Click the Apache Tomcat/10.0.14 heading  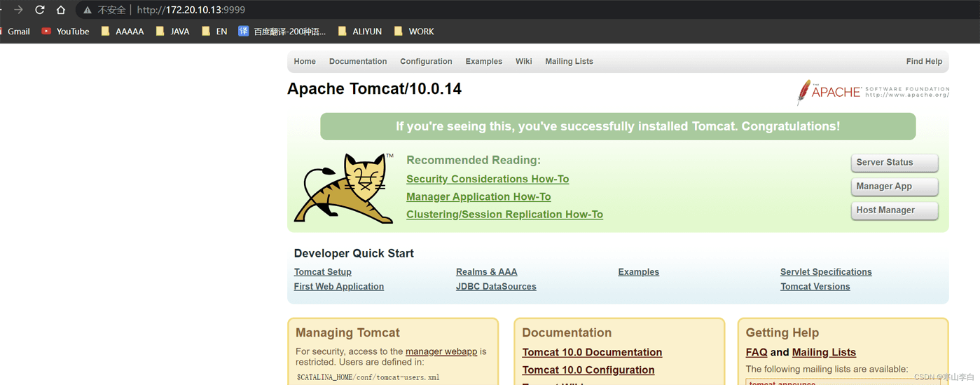pyautogui.click(x=374, y=89)
